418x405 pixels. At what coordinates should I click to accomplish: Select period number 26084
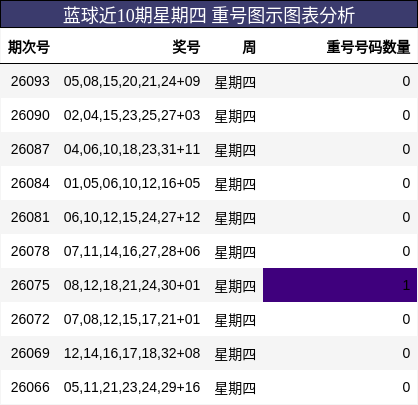click(30, 183)
